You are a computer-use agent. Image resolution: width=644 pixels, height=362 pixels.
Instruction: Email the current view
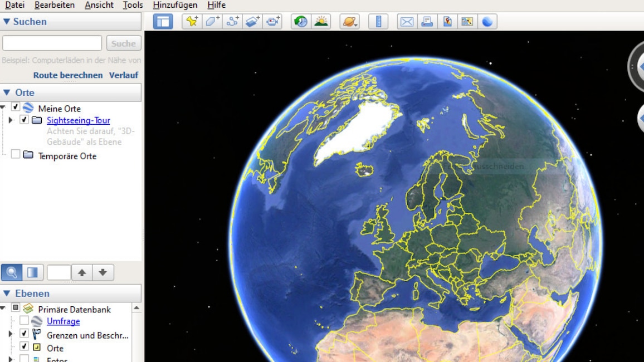click(x=407, y=21)
